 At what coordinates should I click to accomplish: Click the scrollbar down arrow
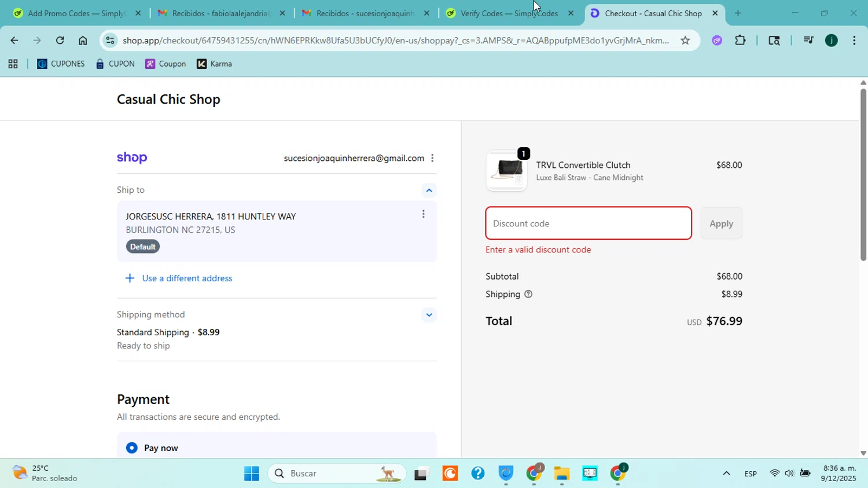[x=863, y=453]
